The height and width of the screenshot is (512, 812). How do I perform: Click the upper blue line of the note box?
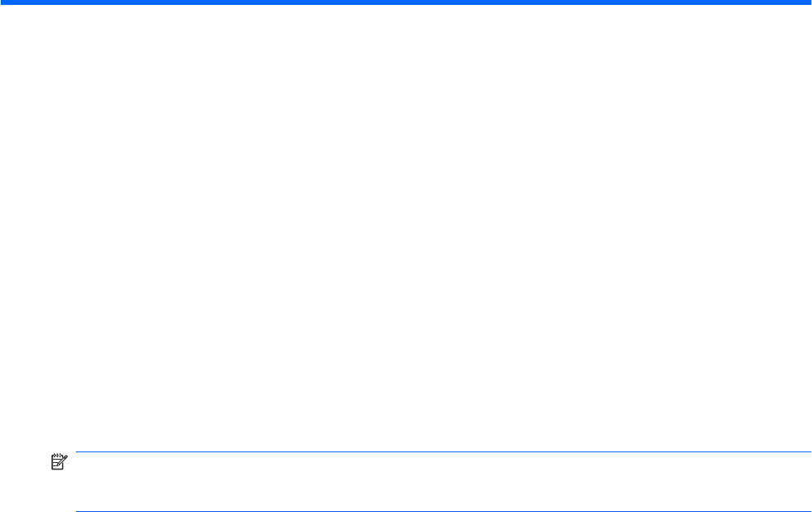443,452
